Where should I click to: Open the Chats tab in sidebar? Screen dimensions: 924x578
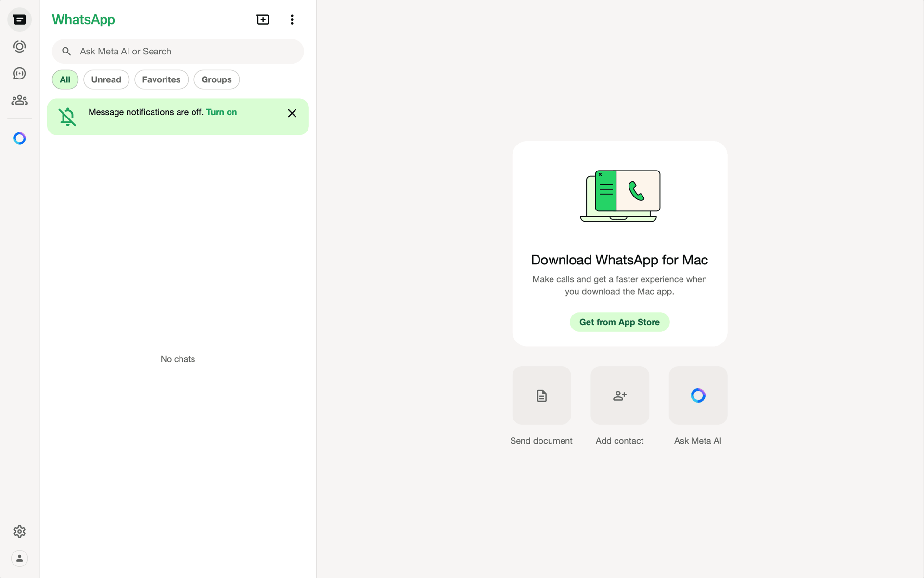pos(19,20)
